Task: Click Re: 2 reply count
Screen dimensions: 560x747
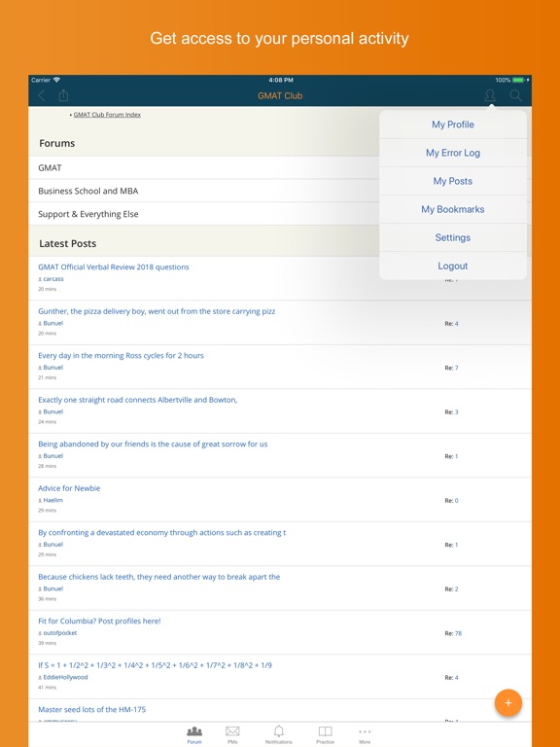Action: (451, 589)
